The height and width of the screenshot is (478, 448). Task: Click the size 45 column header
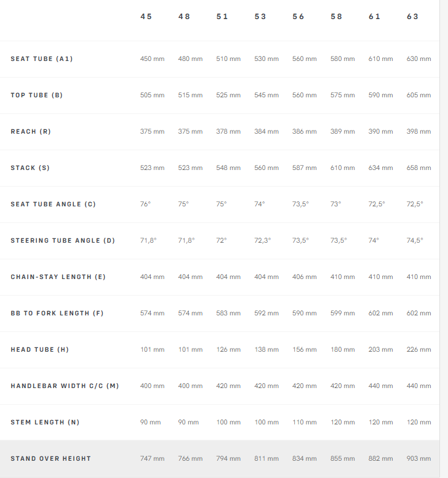[x=146, y=17]
